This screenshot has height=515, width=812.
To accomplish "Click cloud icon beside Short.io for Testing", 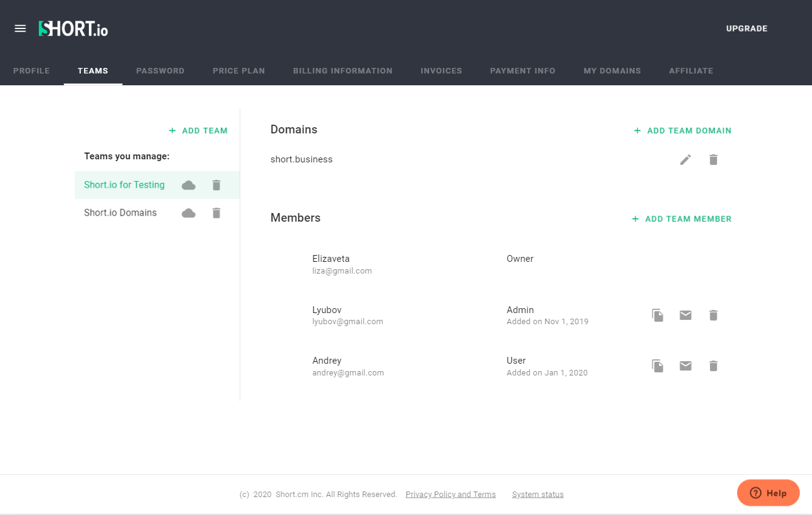I will tap(188, 185).
